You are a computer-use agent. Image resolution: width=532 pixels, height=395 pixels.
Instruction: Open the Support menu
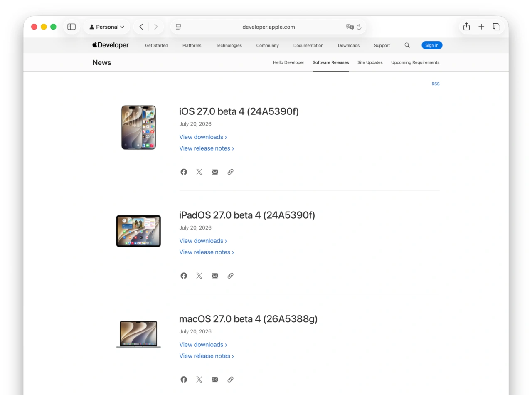[x=382, y=45]
